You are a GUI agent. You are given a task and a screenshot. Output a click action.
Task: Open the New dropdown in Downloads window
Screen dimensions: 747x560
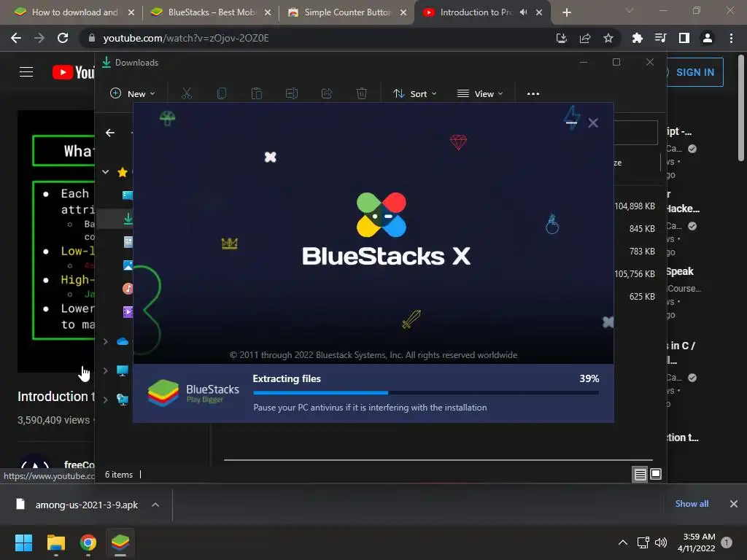point(133,93)
